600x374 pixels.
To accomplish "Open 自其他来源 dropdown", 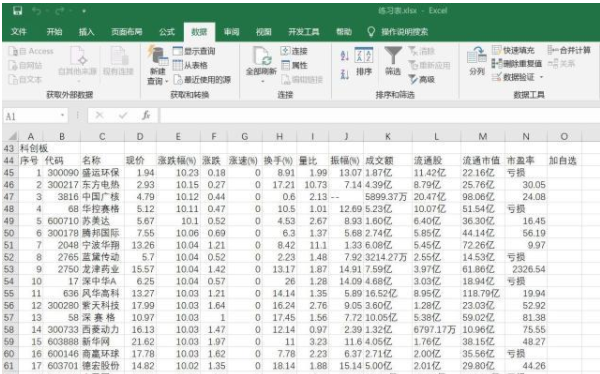I will click(x=78, y=64).
